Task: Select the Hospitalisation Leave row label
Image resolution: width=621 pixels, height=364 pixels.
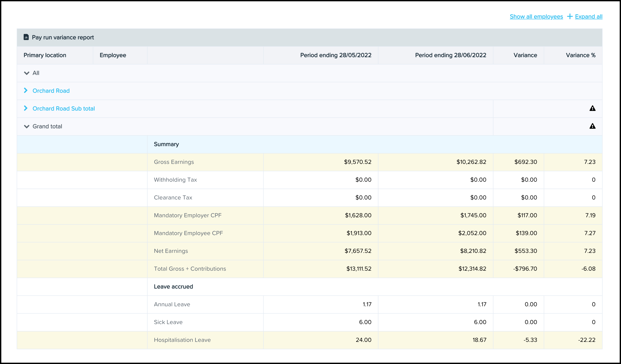Action: click(x=182, y=340)
